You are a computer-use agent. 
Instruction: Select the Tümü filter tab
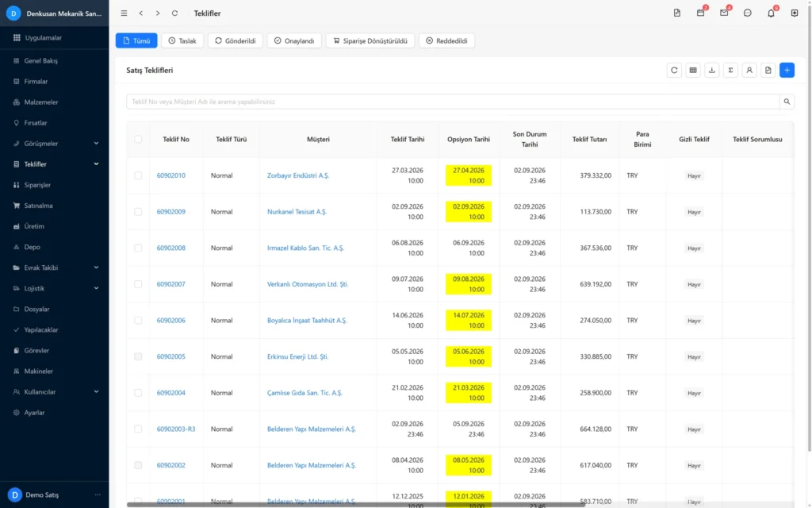136,40
